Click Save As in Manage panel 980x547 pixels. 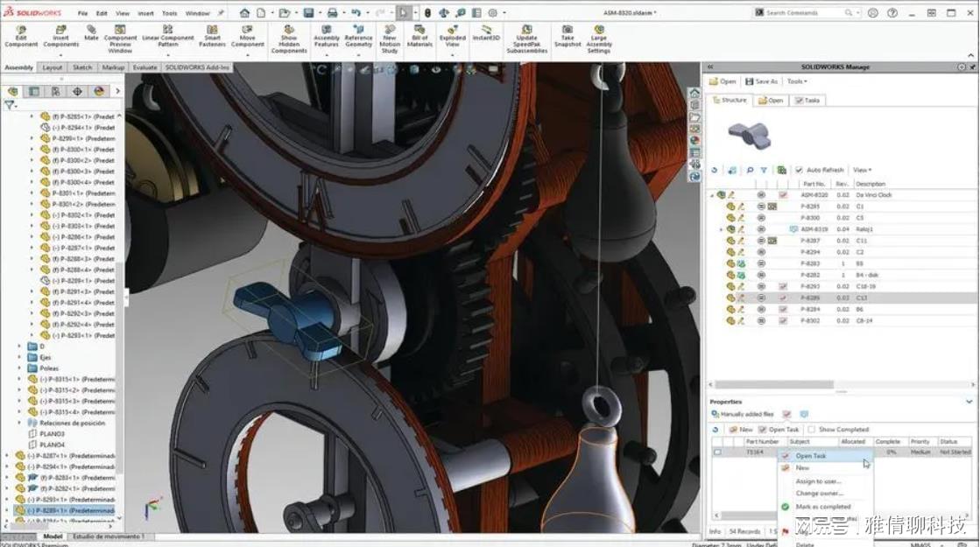[x=761, y=81]
